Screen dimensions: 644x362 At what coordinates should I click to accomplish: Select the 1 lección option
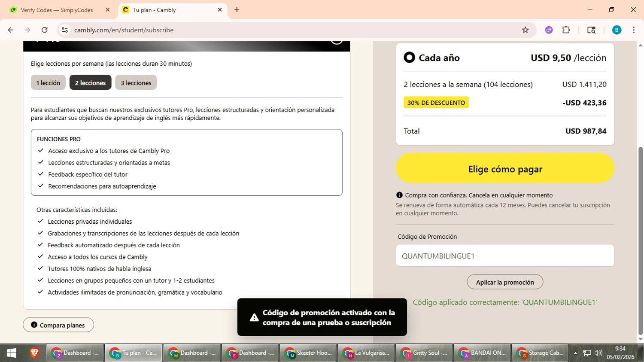[48, 82]
